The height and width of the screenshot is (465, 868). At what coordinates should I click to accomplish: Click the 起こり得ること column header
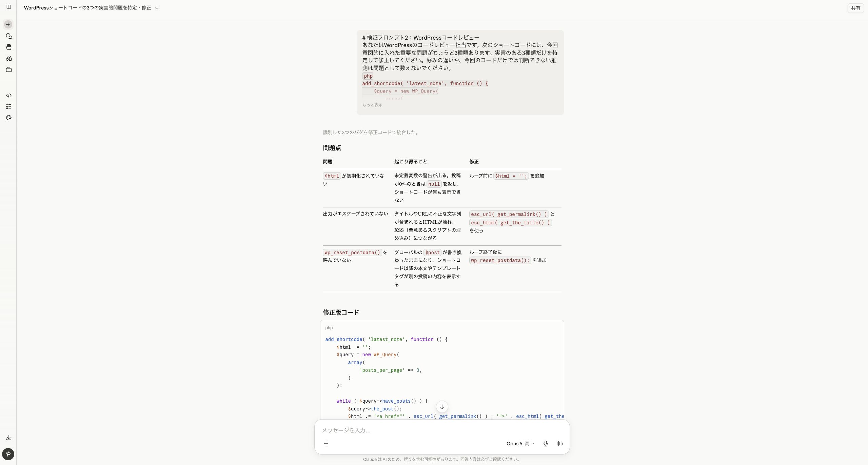tap(411, 162)
